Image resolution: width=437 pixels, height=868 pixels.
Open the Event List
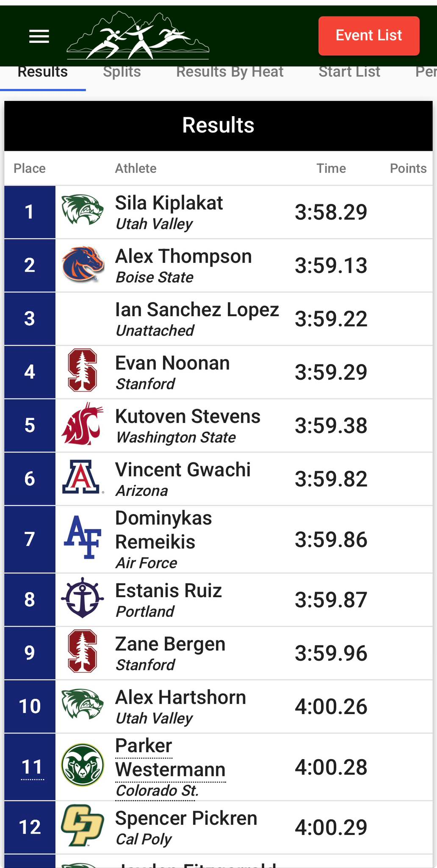pos(369,36)
